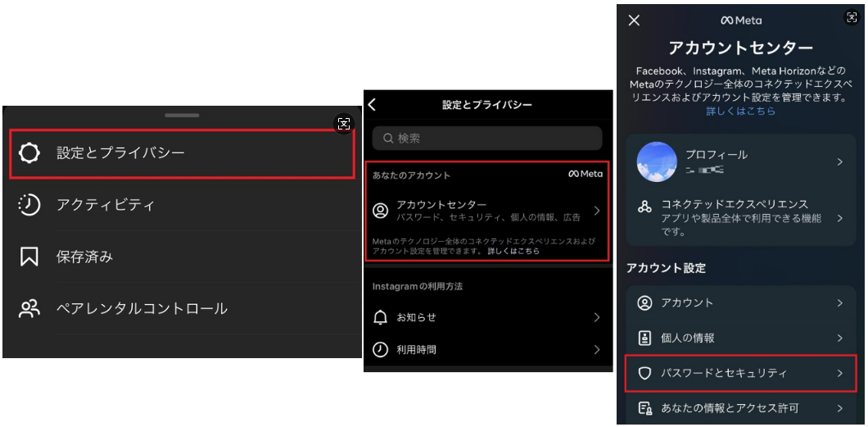Open the お知らせ row chevron
Screen dimensions: 868x427
(x=597, y=317)
